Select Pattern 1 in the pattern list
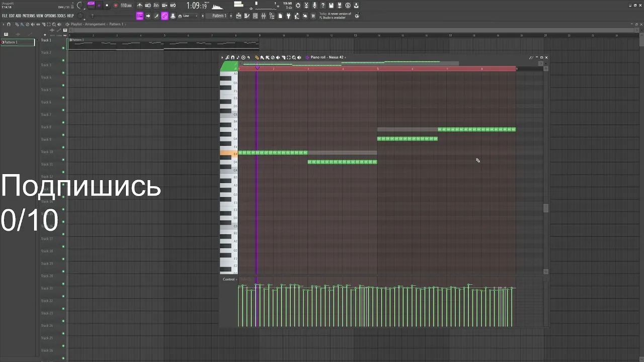This screenshot has width=644, height=362. pos(18,42)
